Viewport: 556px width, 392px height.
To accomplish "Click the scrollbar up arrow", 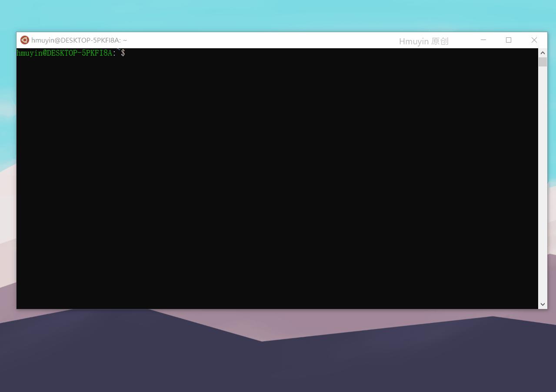I will [543, 53].
